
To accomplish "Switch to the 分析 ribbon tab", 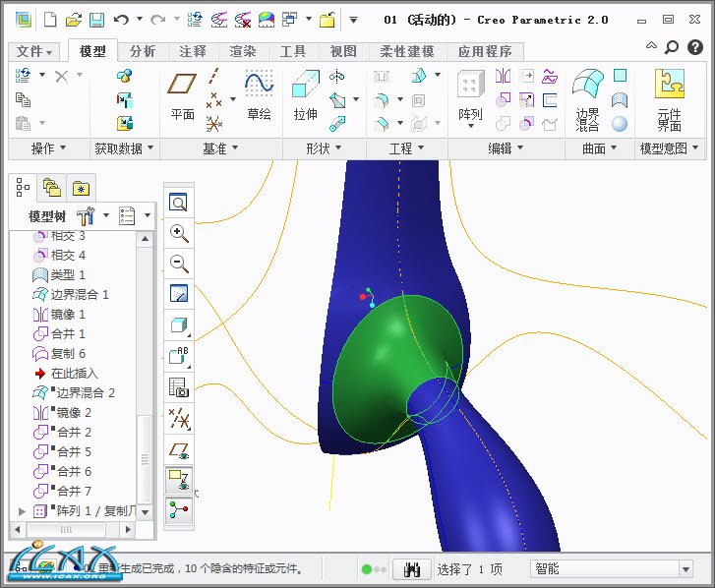I will coord(142,51).
